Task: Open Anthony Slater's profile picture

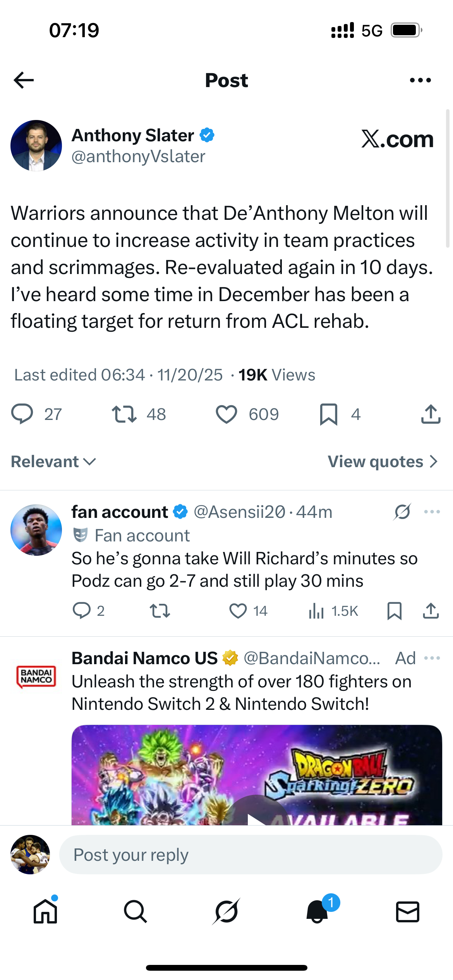Action: coord(36,146)
